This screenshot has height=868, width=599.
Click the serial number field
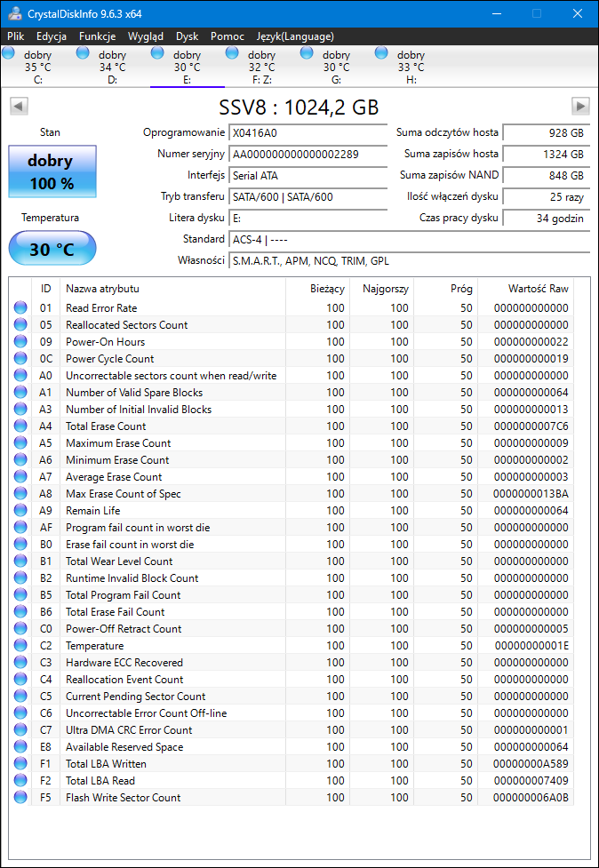pyautogui.click(x=307, y=155)
